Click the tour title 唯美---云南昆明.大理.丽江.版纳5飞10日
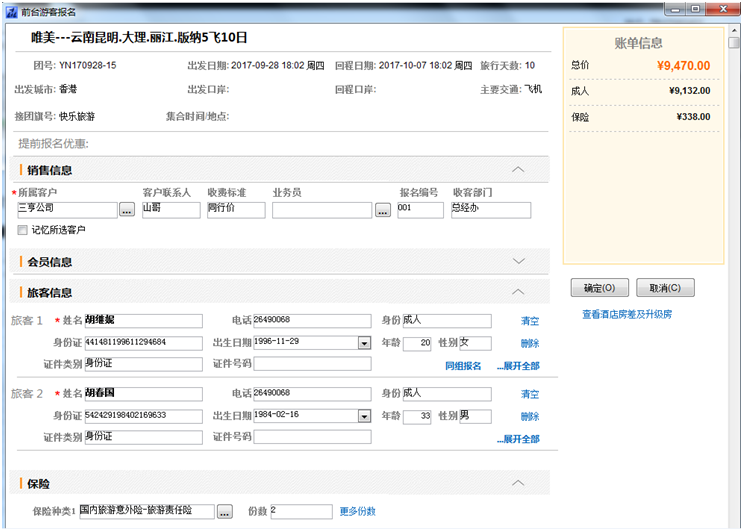The height and width of the screenshot is (531, 743). 139,37
